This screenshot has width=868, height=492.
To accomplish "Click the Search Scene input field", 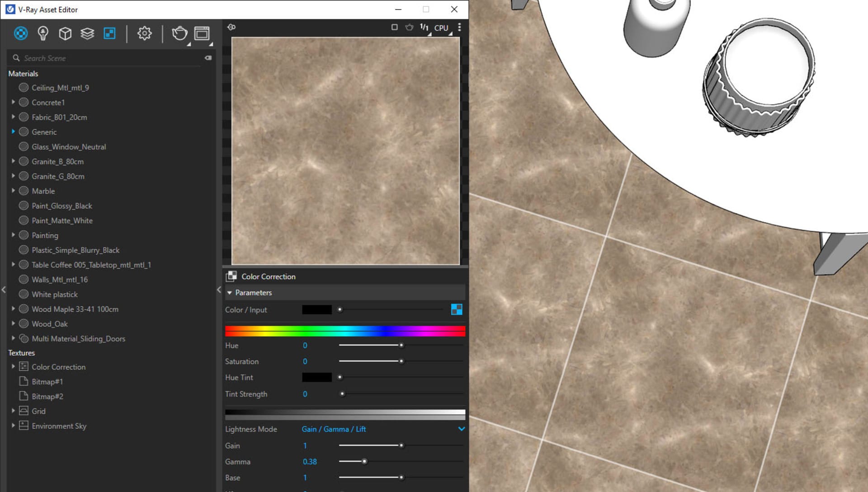I will [110, 57].
